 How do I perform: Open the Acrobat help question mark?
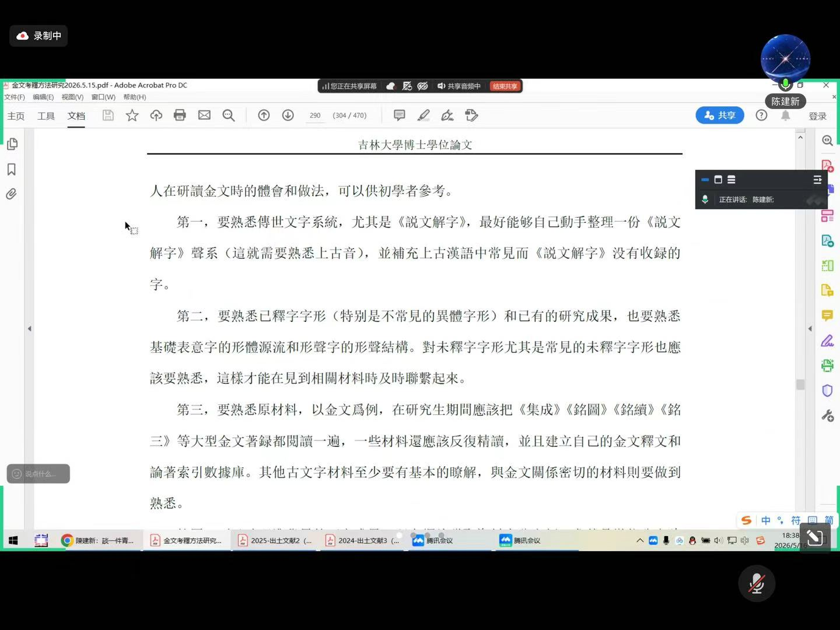(x=761, y=116)
